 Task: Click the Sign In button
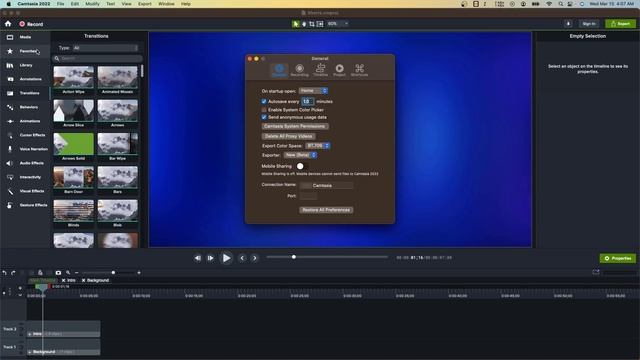(x=589, y=24)
